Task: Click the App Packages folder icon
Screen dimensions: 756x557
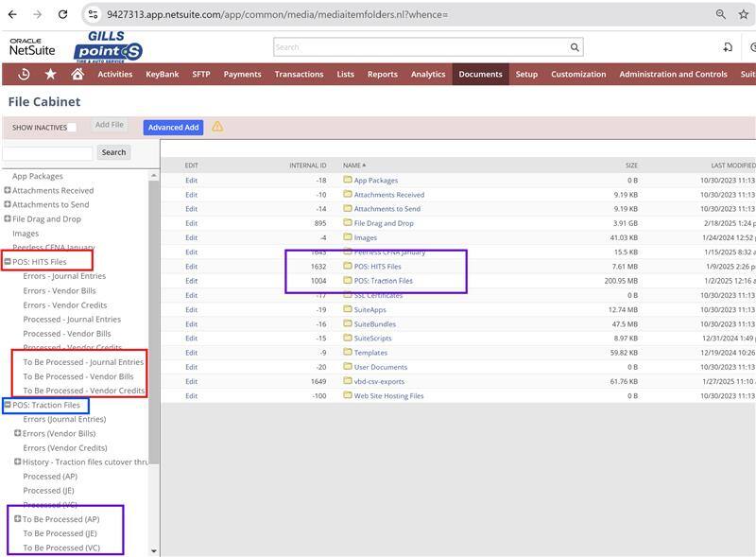Action: [x=348, y=180]
